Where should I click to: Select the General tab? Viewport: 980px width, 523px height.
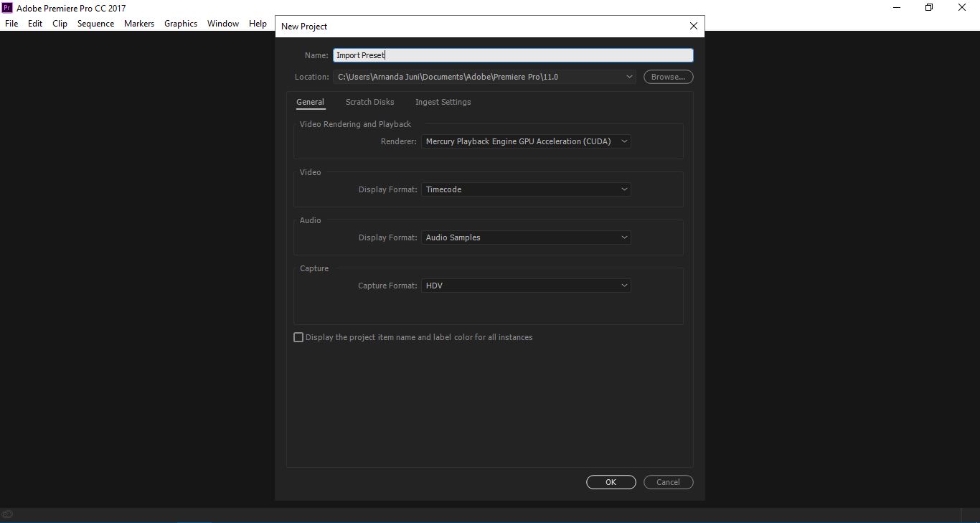[310, 102]
